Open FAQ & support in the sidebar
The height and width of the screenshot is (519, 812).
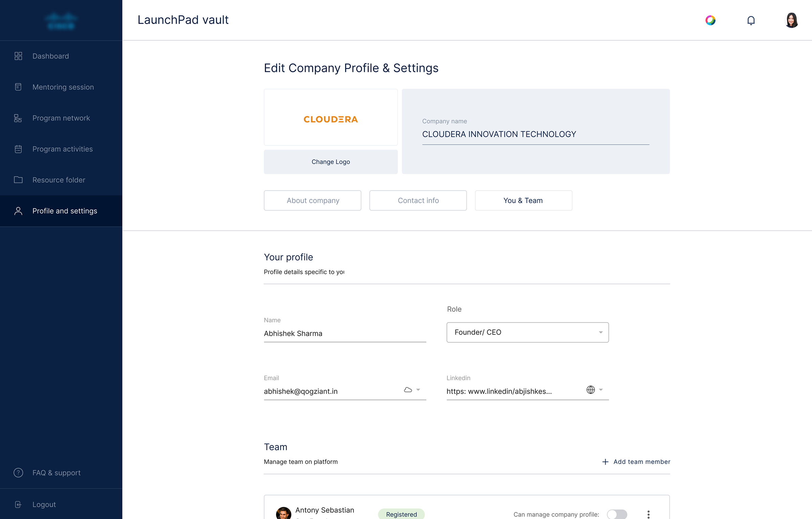(61, 473)
